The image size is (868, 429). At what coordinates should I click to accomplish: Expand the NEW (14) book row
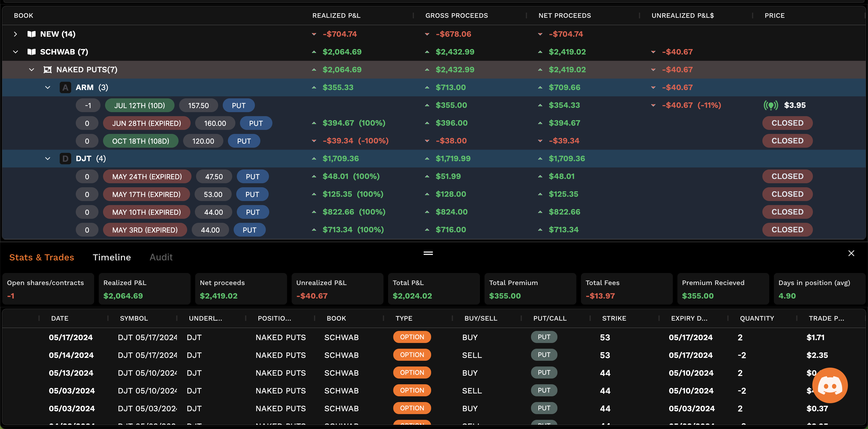pyautogui.click(x=15, y=34)
